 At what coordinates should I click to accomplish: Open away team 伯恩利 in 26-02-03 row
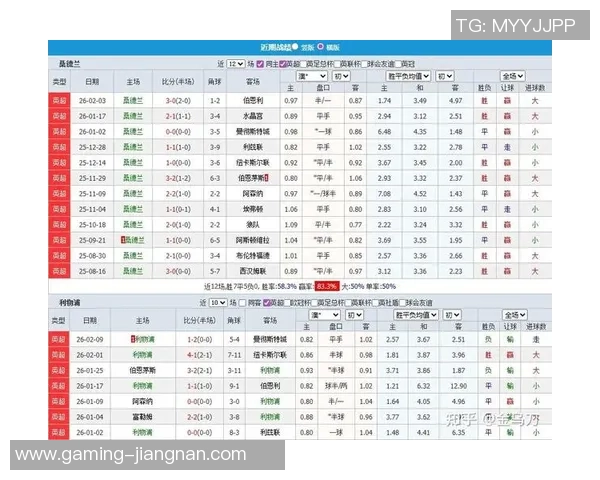(x=253, y=101)
